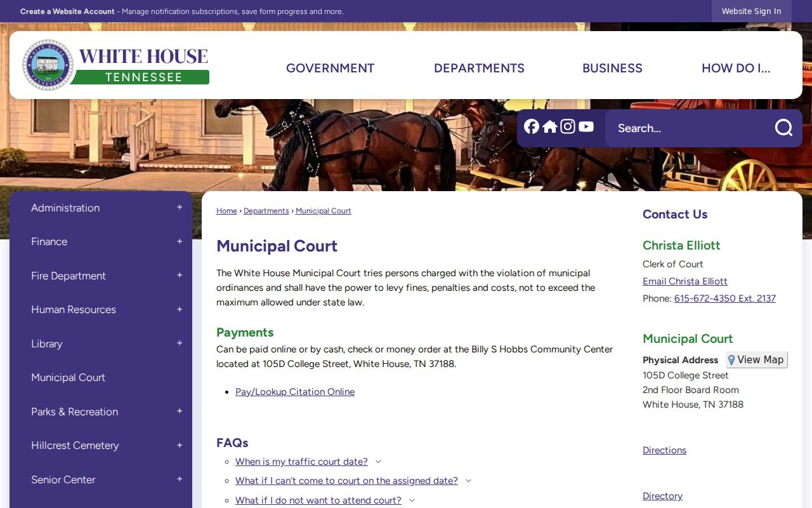Viewport: 812px width, 508px height.
Task: Open Senior Center page from the sidebar
Action: coord(63,479)
